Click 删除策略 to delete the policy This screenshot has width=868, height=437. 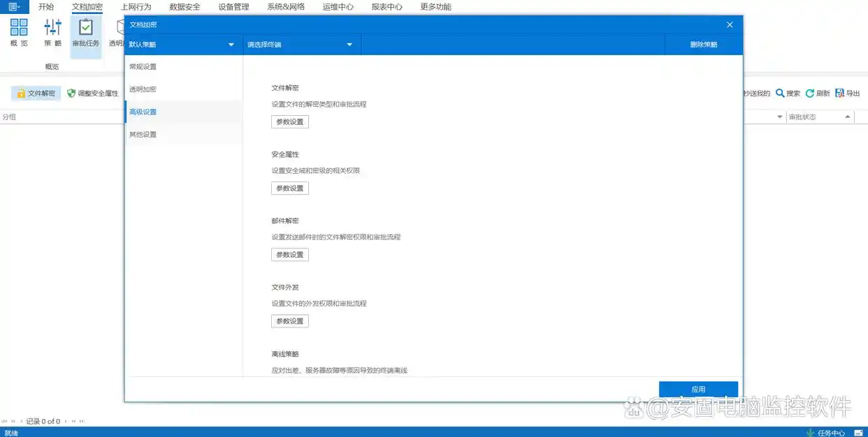(x=704, y=43)
